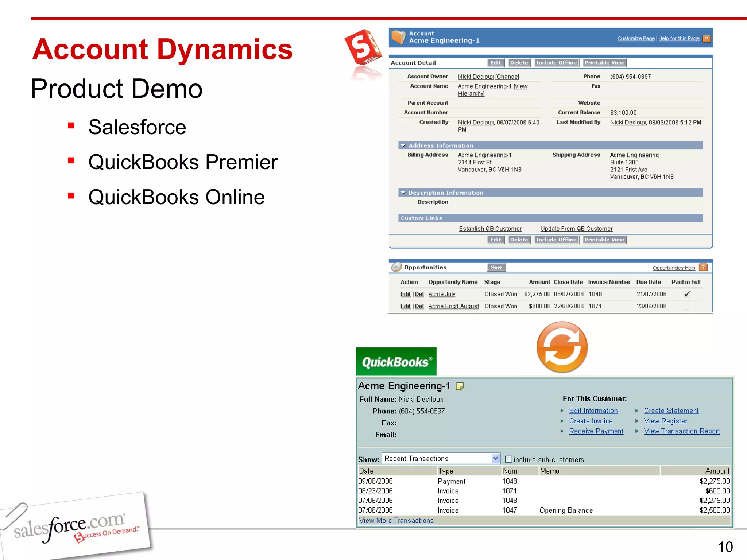The width and height of the screenshot is (747, 560).
Task: Click the Create Statement link
Action: [x=671, y=411]
